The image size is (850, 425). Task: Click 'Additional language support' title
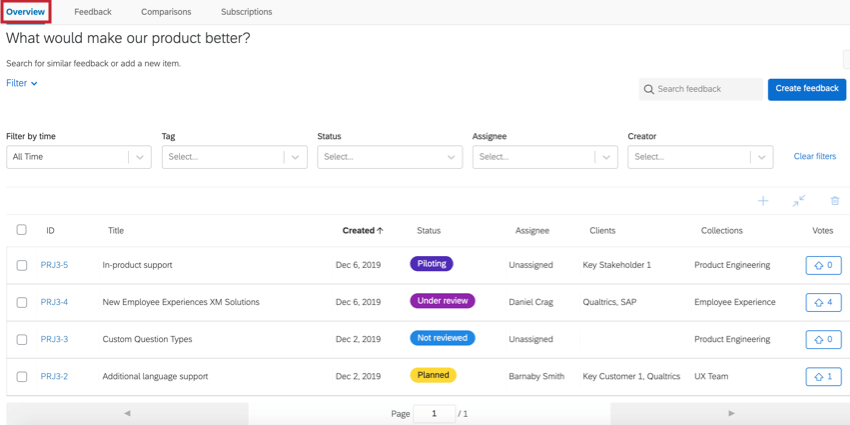tap(155, 376)
